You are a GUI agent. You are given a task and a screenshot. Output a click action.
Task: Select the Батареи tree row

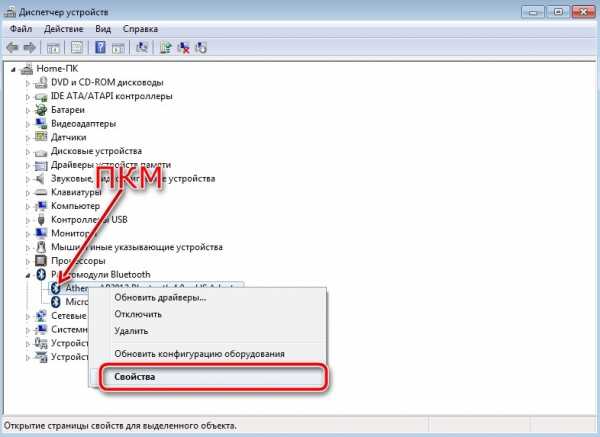(68, 110)
